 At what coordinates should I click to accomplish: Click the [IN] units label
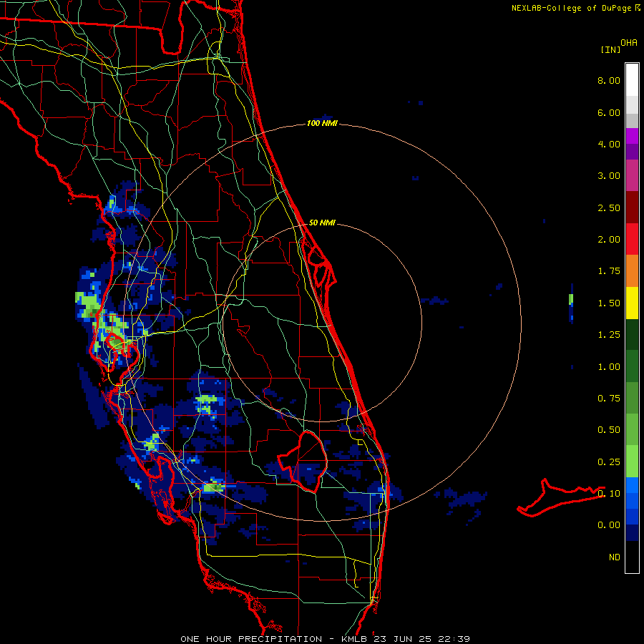click(x=610, y=49)
